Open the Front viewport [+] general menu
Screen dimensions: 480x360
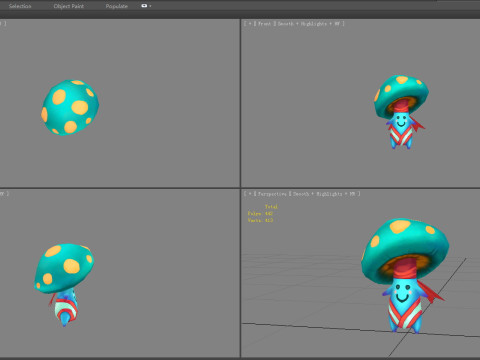250,24
